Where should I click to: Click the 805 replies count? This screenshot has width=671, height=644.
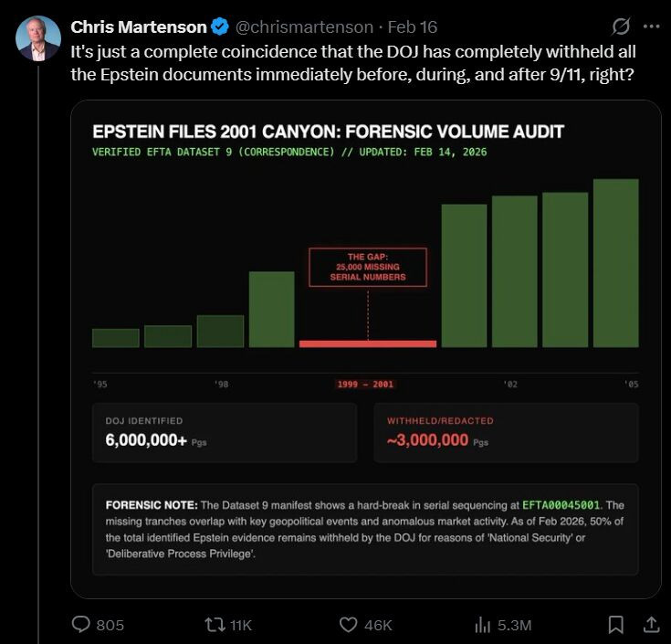click(110, 625)
